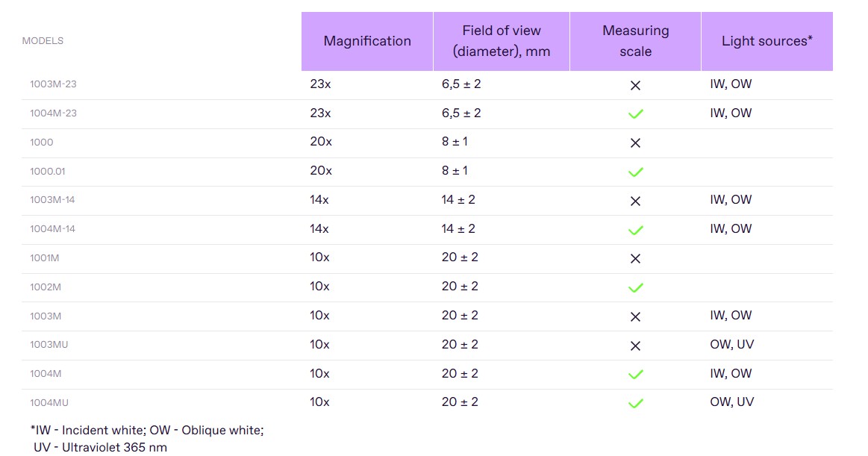Click the 14x magnification cell for 1003M-14
Image resolution: width=868 pixels, height=456 pixels.
[319, 199]
